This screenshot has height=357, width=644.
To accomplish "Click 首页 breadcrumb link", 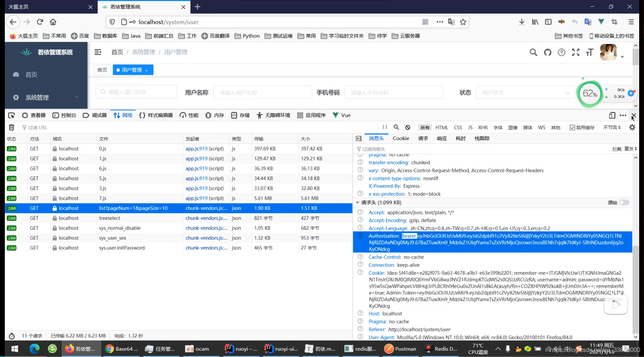I will [117, 52].
